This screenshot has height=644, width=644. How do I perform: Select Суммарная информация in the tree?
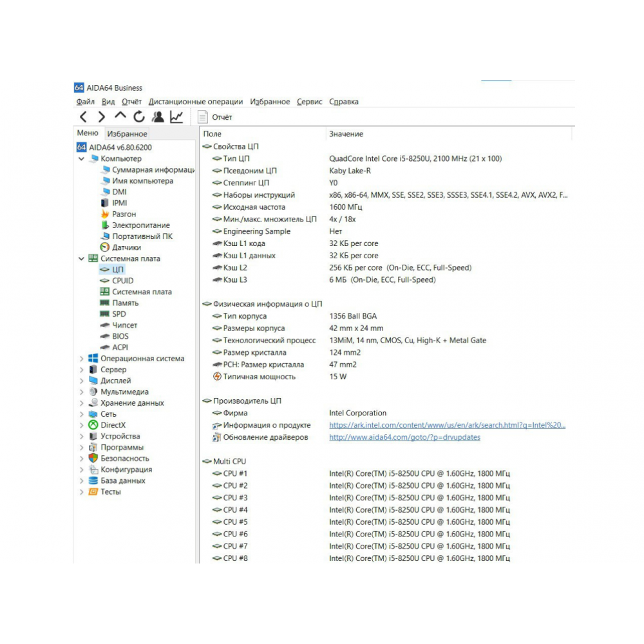[x=153, y=169]
